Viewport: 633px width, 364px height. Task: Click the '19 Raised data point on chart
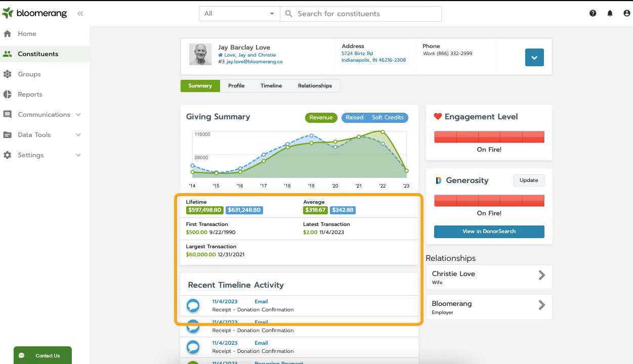pos(311,135)
